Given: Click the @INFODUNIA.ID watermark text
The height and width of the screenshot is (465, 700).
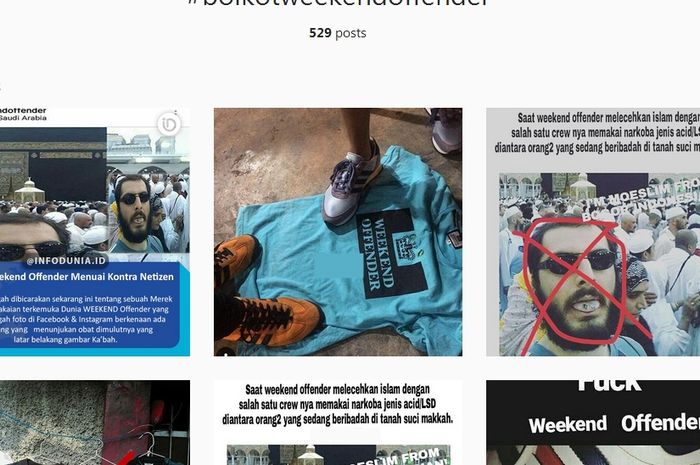Looking at the screenshot, I should click(x=66, y=261).
